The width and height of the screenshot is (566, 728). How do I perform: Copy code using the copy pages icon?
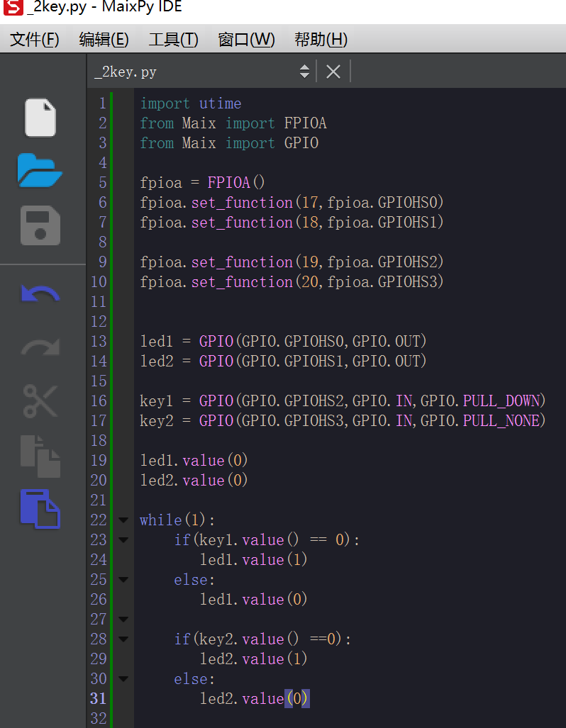pyautogui.click(x=40, y=454)
